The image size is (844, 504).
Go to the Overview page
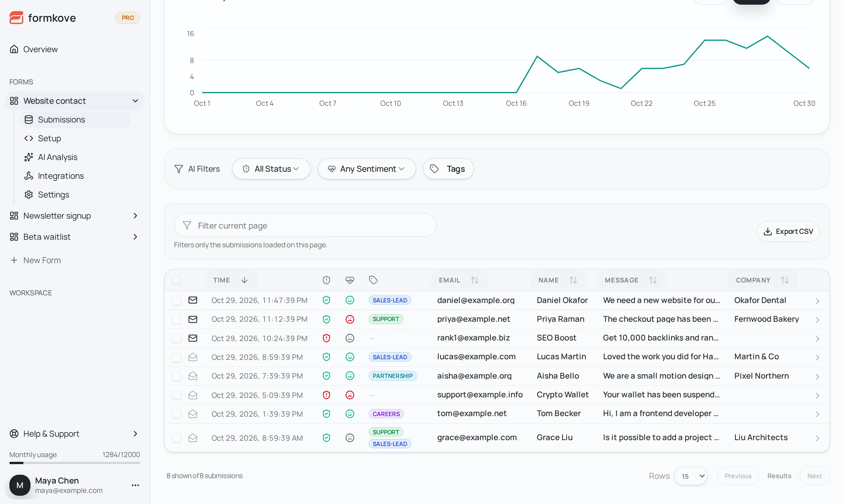pos(75,49)
